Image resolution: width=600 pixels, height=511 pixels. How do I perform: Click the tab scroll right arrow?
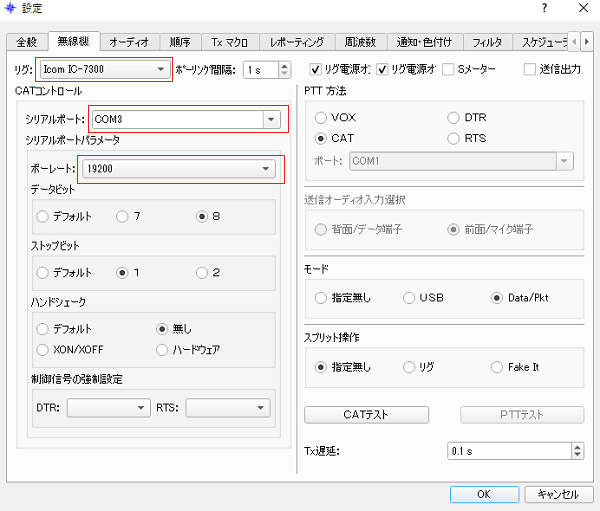click(588, 42)
